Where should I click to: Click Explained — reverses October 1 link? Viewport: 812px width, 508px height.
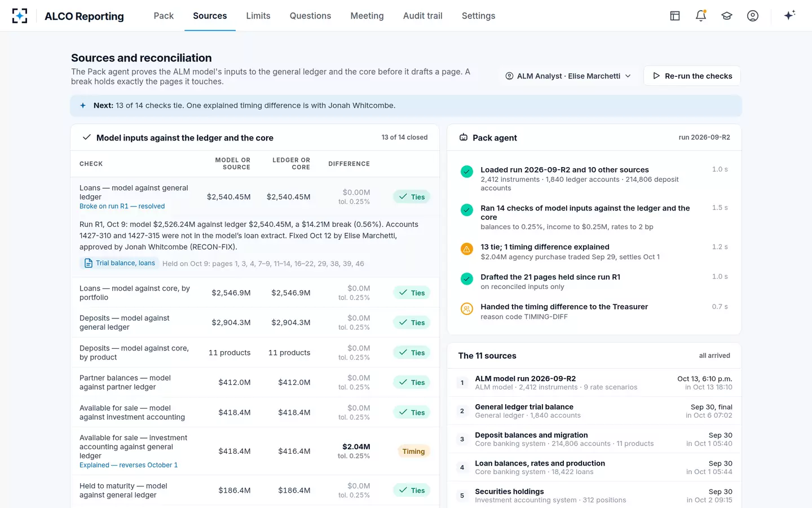[129, 465]
